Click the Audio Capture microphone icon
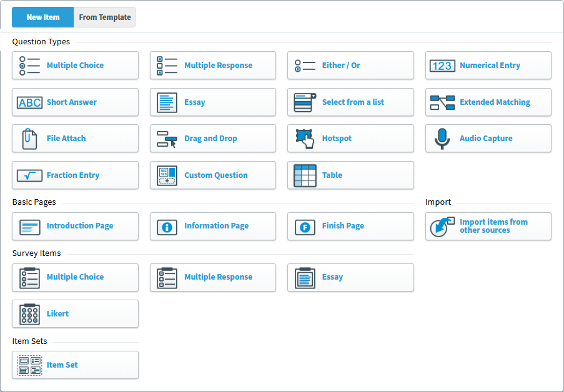The width and height of the screenshot is (564, 392). tap(442, 139)
